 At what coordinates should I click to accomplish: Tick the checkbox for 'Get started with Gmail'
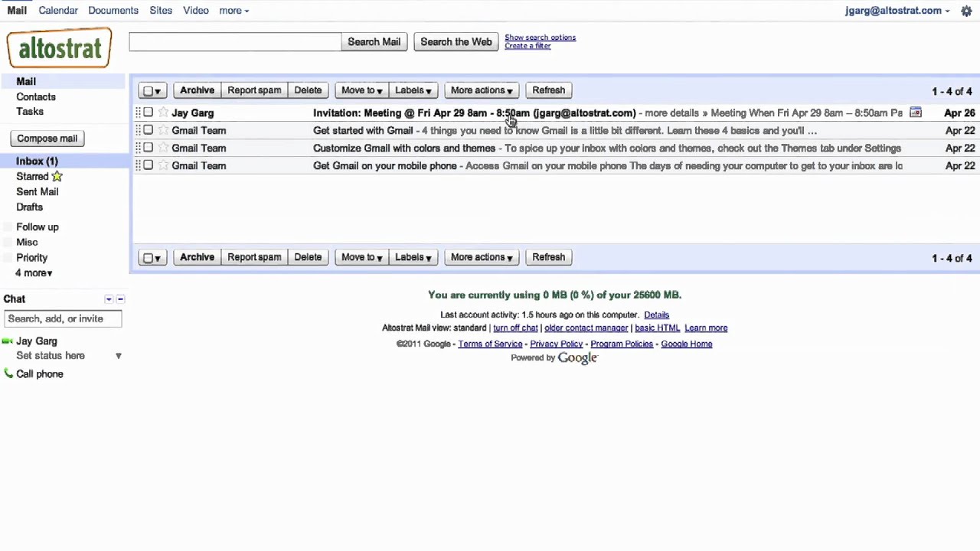tap(149, 130)
